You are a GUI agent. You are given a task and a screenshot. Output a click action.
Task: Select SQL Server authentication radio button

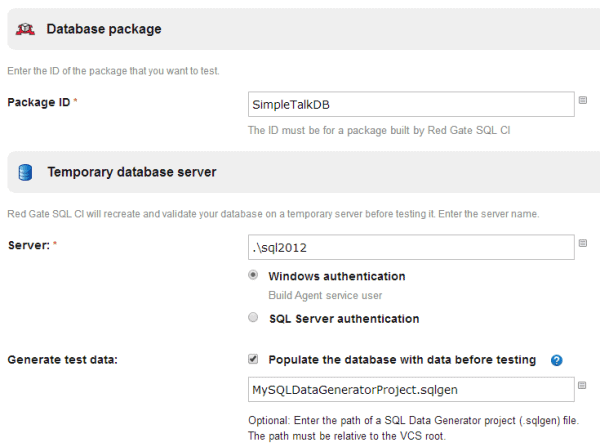tap(254, 319)
